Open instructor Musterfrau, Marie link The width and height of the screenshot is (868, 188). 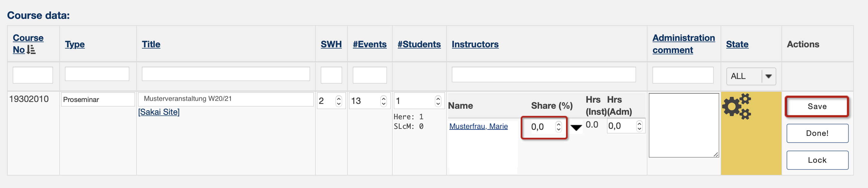[x=479, y=127]
